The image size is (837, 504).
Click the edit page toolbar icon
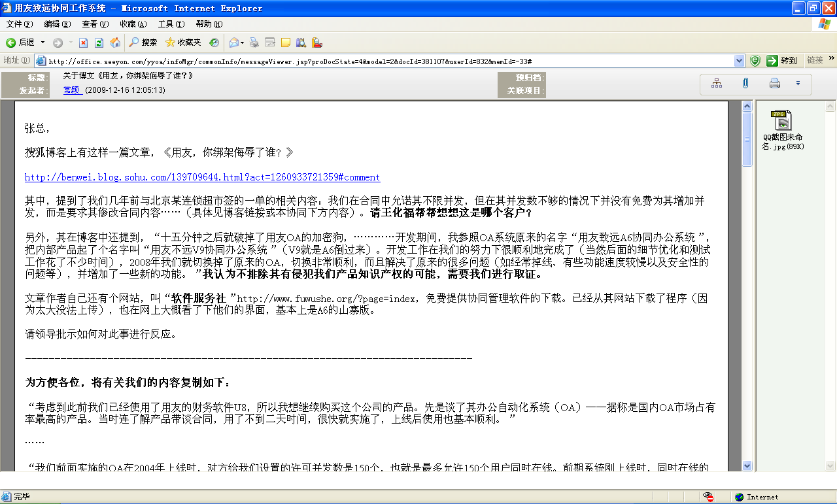coord(269,42)
